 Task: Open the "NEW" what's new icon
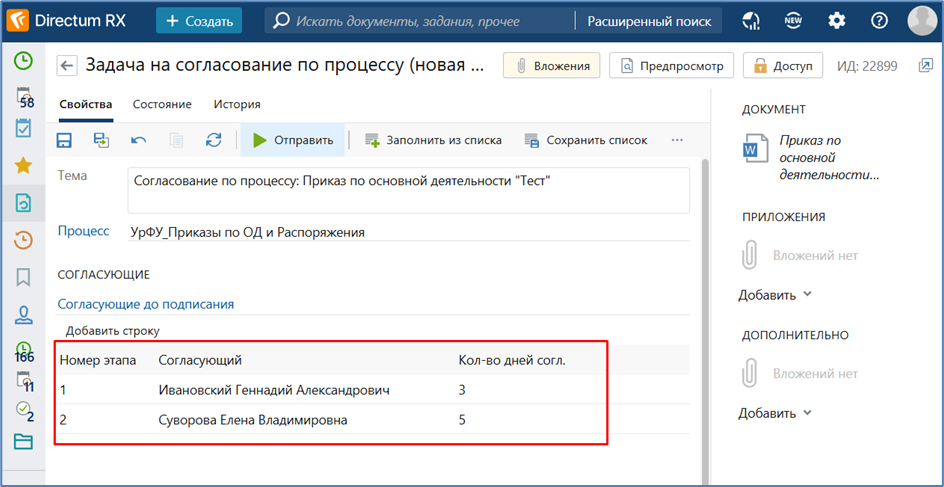point(793,21)
